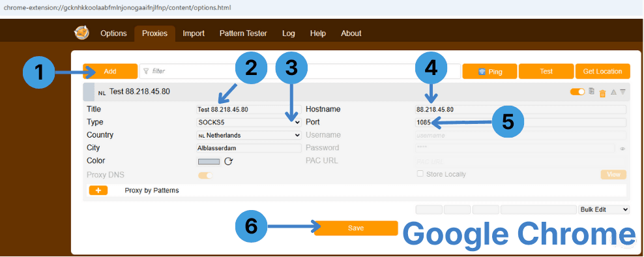This screenshot has width=644, height=257.
Task: Click the Username input field
Action: [x=521, y=135]
